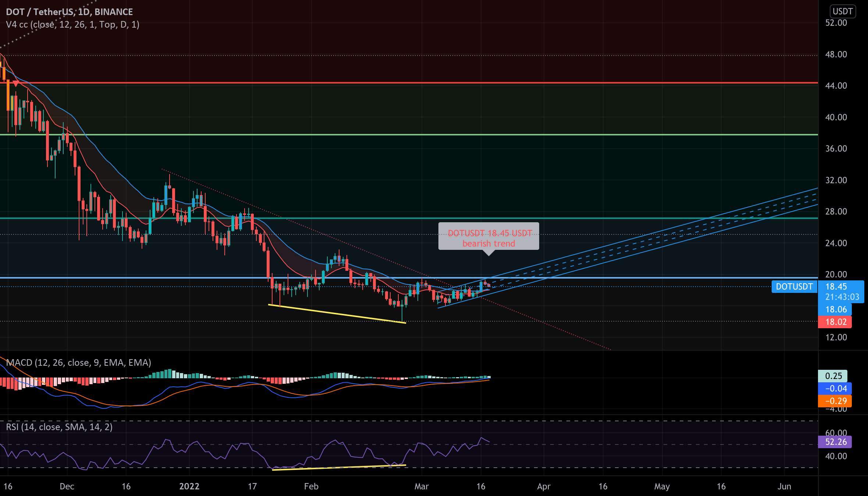Screen dimensions: 868x496
Task: Click the Mar label on time axis
Action: click(421, 486)
